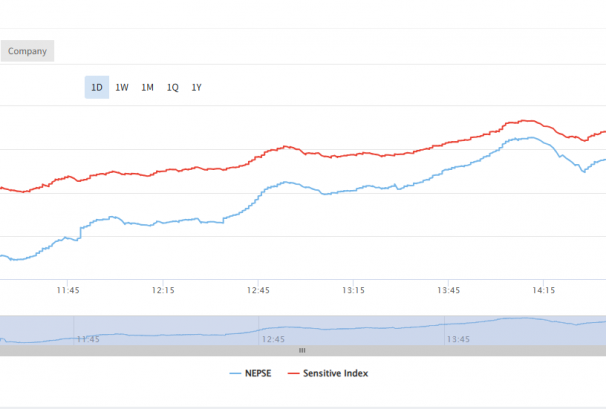Select the 1M range option
This screenshot has width=606, height=409.
(147, 87)
